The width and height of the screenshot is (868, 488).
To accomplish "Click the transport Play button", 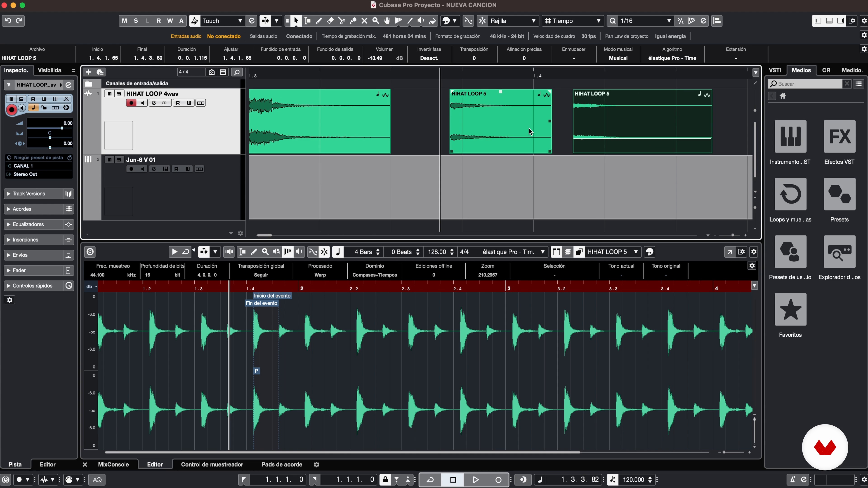I will (x=475, y=480).
